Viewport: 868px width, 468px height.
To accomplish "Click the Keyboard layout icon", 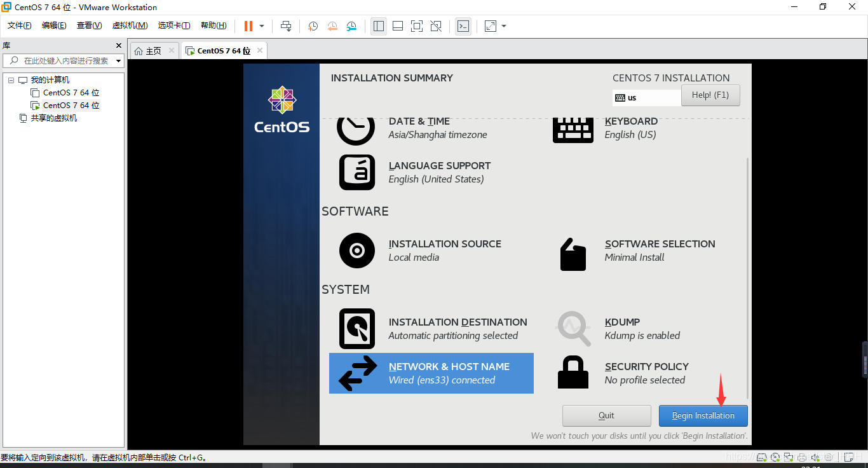I will pos(573,130).
